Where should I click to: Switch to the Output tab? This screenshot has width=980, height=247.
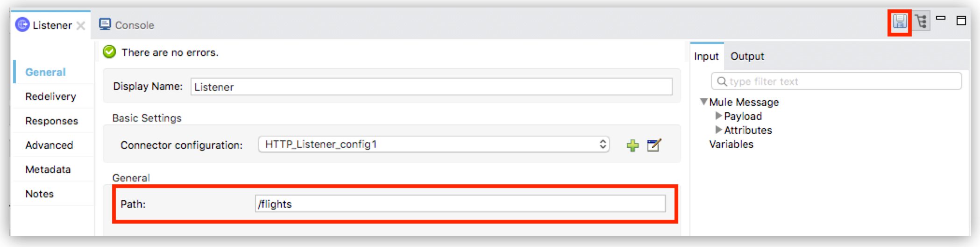[747, 57]
